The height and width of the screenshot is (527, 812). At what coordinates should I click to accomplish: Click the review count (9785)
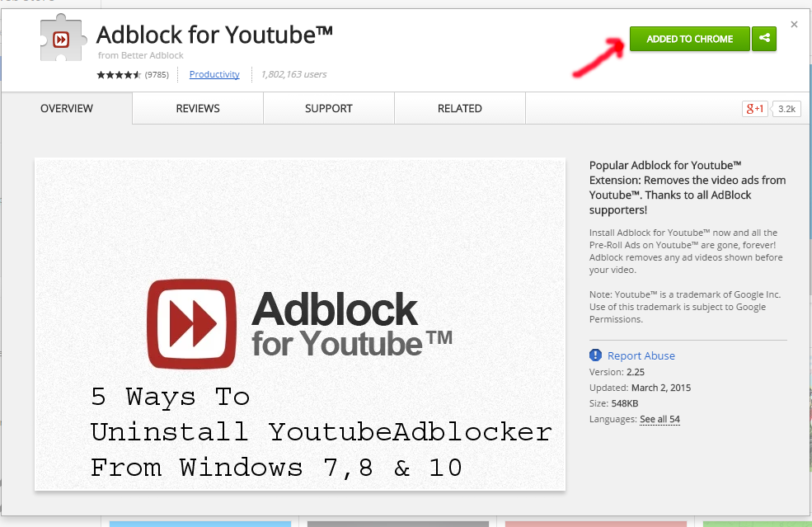[157, 74]
